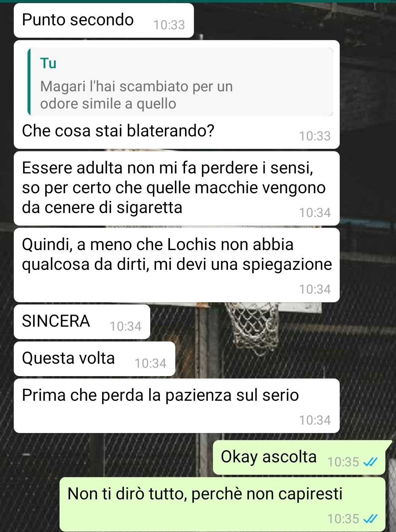Tap the 'Questa volta' message
This screenshot has width=396, height=532.
pyautogui.click(x=94, y=359)
